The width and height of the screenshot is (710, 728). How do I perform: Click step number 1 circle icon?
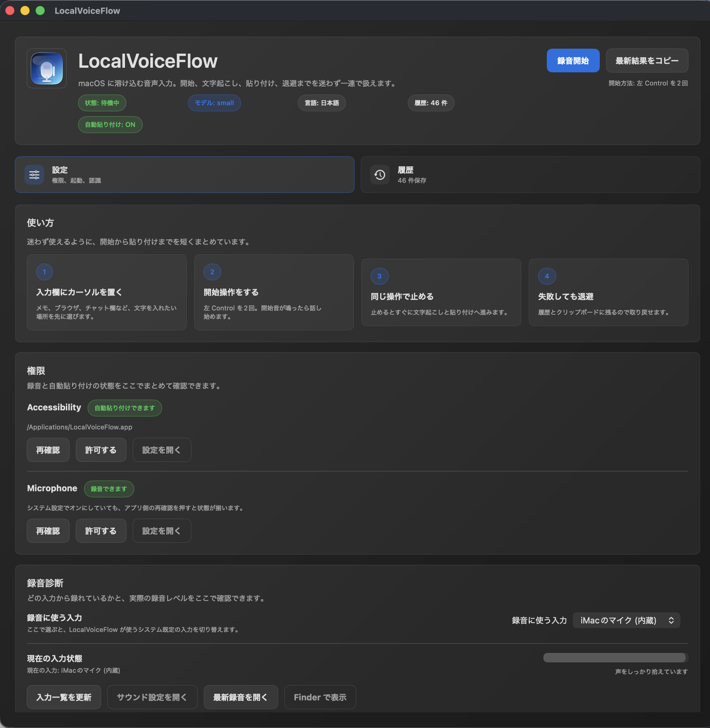(44, 272)
